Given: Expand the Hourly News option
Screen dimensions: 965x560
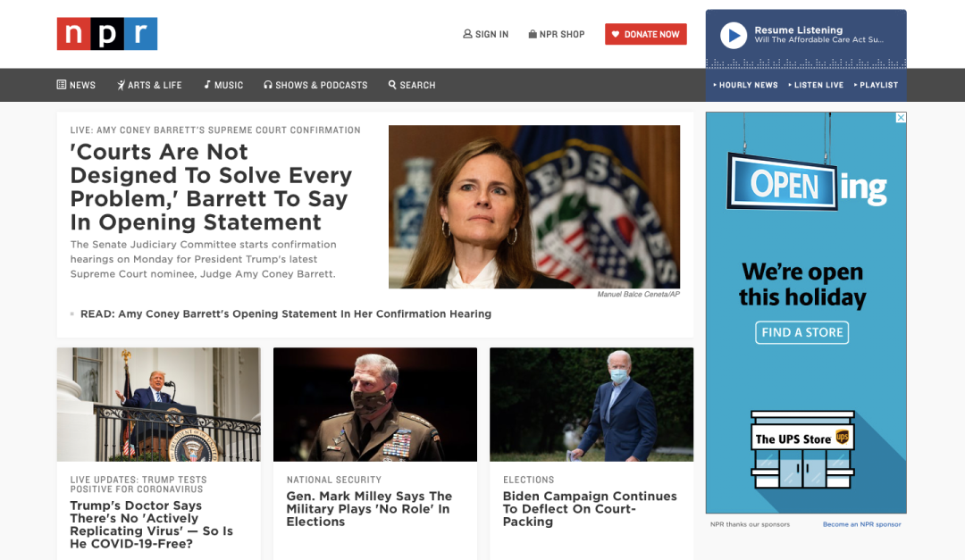Looking at the screenshot, I should tap(745, 85).
